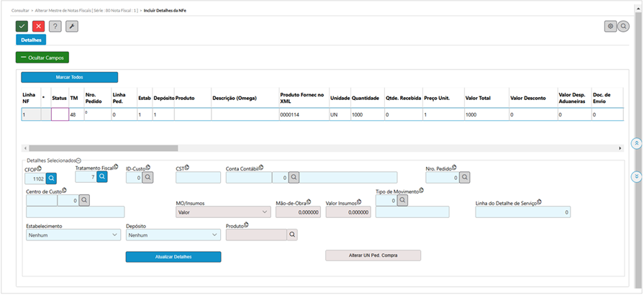Click the wrench tools icon
This screenshot has width=644, height=295.
[x=72, y=26]
